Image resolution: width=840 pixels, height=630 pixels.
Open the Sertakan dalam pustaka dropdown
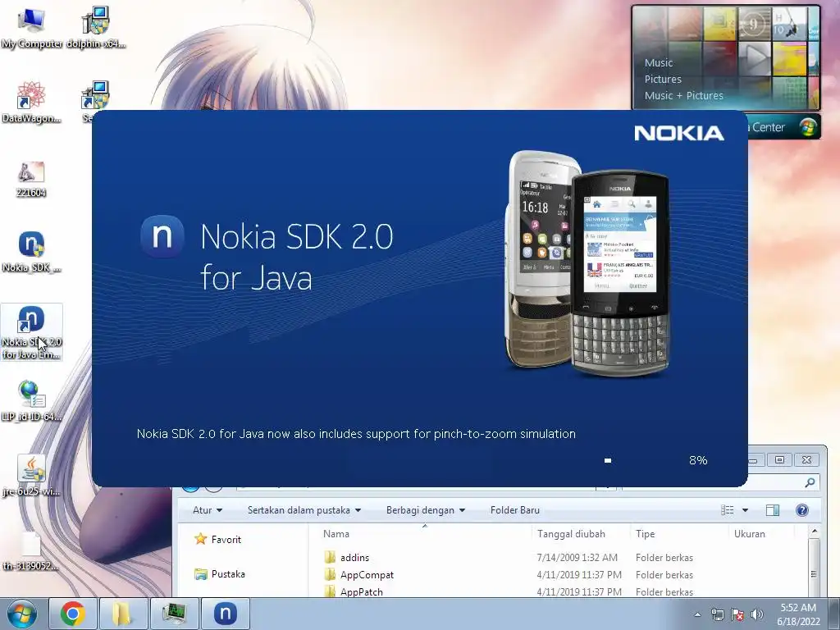click(304, 510)
